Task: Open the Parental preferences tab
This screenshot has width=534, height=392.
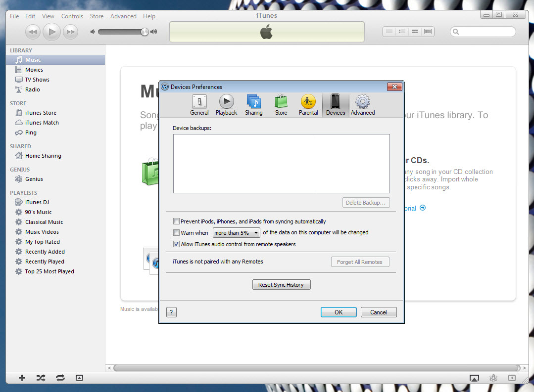Action: point(308,105)
